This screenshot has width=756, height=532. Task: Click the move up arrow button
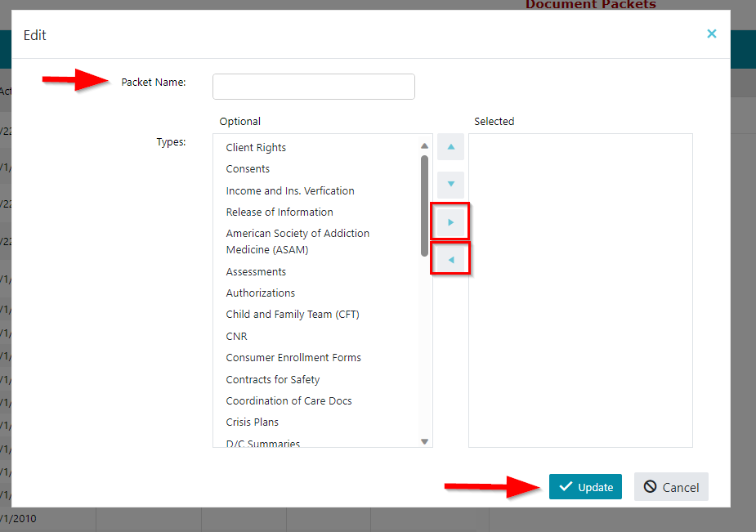(x=450, y=147)
